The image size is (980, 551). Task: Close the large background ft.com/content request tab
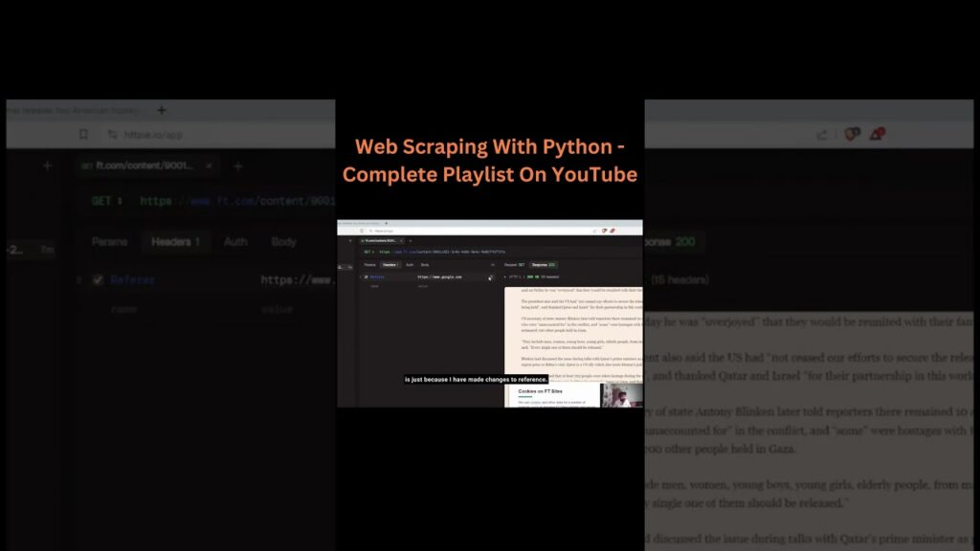click(210, 165)
